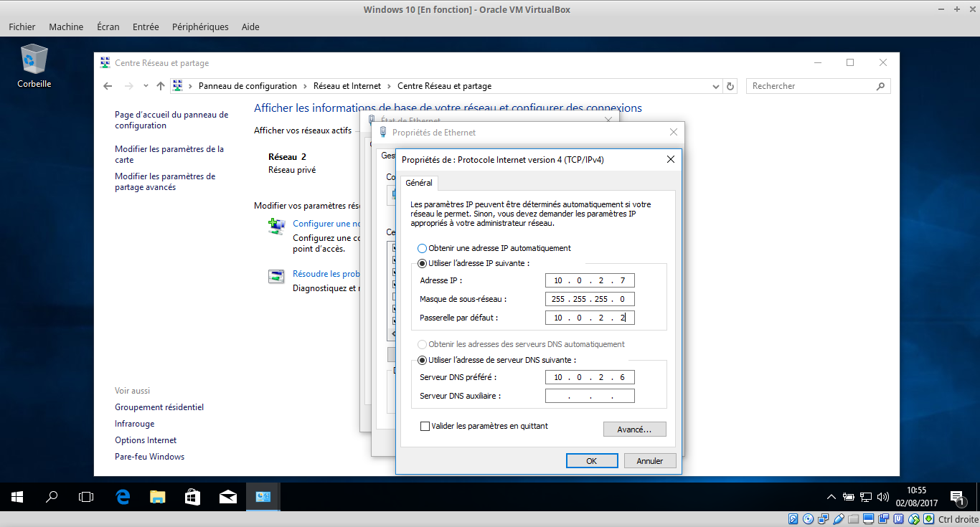This screenshot has width=980, height=527.
Task: Click the Masque de sous-réseau field
Action: pos(590,299)
